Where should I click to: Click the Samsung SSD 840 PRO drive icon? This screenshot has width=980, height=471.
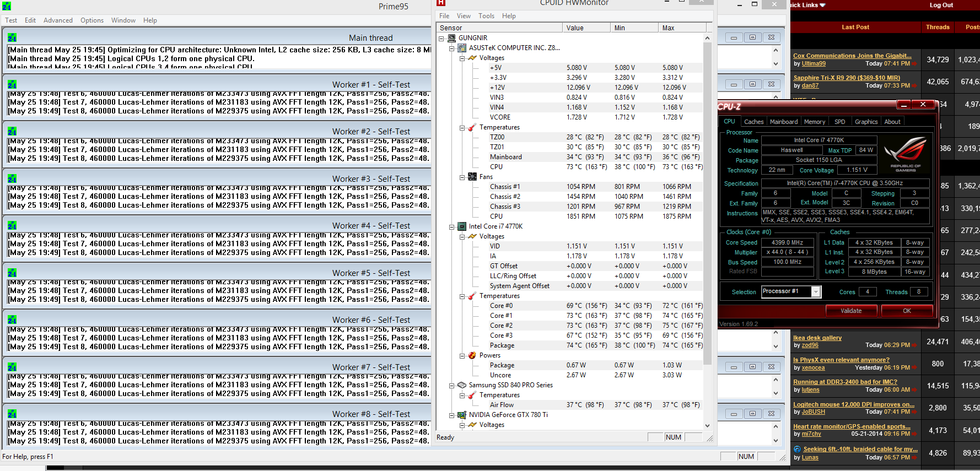click(x=462, y=385)
